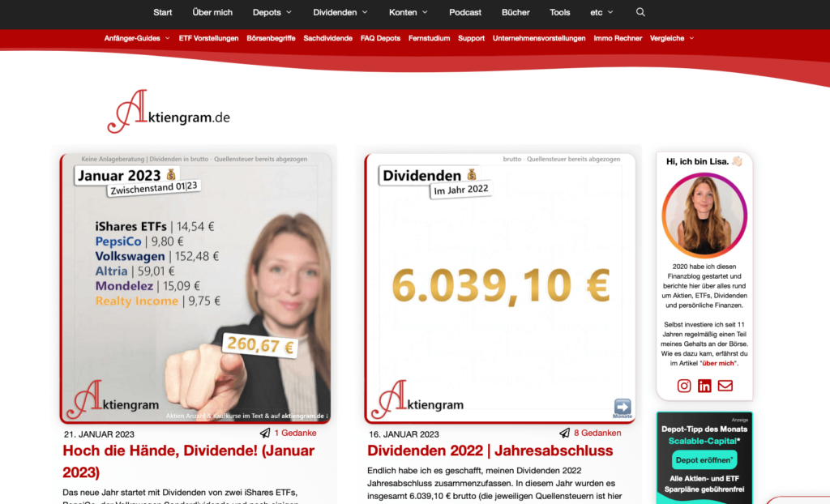Open Support in red bar
Image resolution: width=830 pixels, height=504 pixels.
471,38
